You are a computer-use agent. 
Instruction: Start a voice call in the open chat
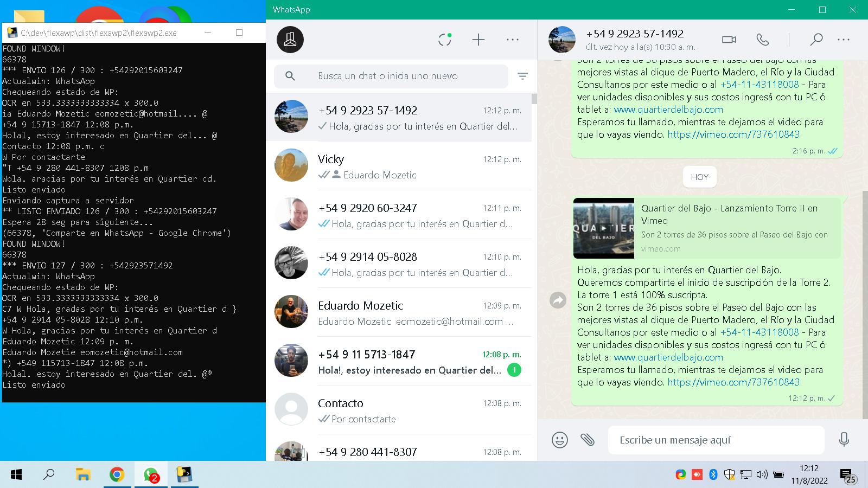click(763, 40)
